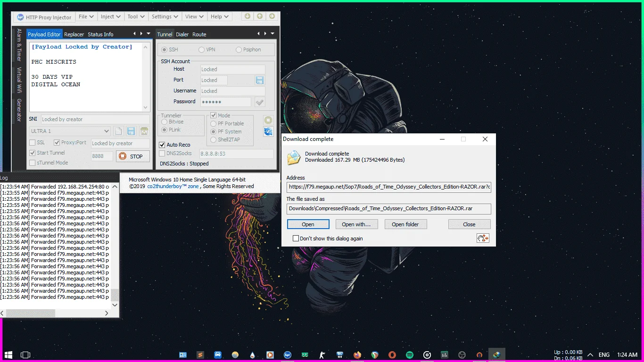
Task: Enable sTunnel Mode checkbox
Action: (33, 163)
